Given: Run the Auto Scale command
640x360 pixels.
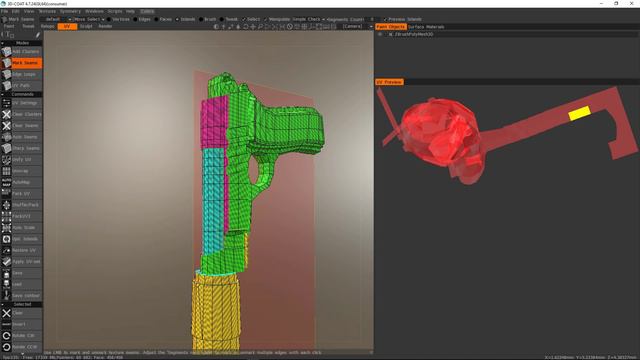Looking at the screenshot, I should pyautogui.click(x=22, y=228).
